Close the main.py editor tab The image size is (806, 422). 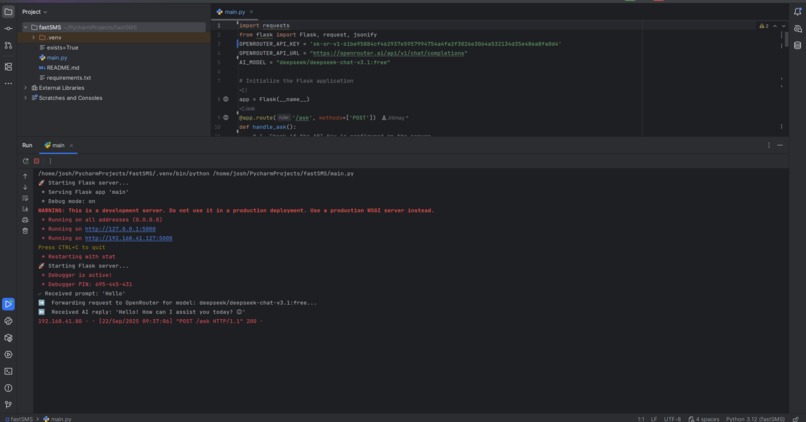(251, 12)
